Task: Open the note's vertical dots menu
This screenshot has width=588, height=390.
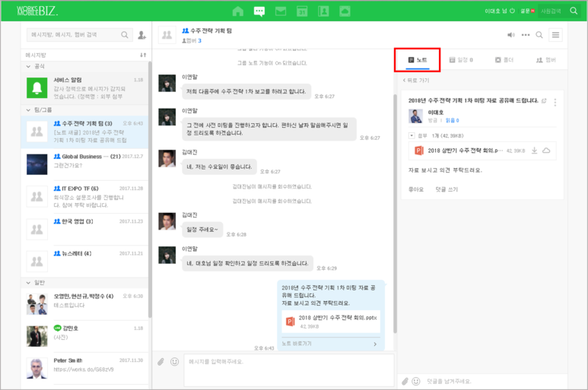Action: click(555, 102)
